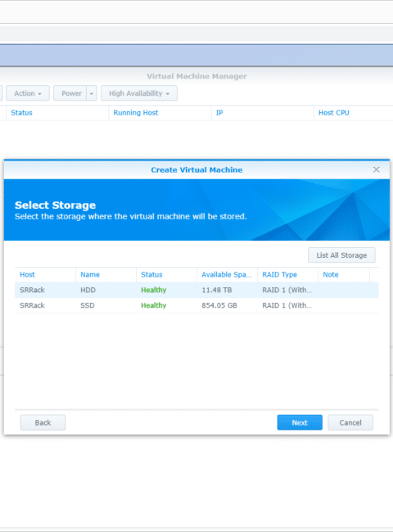Click Healthy status in SSD row

(x=154, y=305)
